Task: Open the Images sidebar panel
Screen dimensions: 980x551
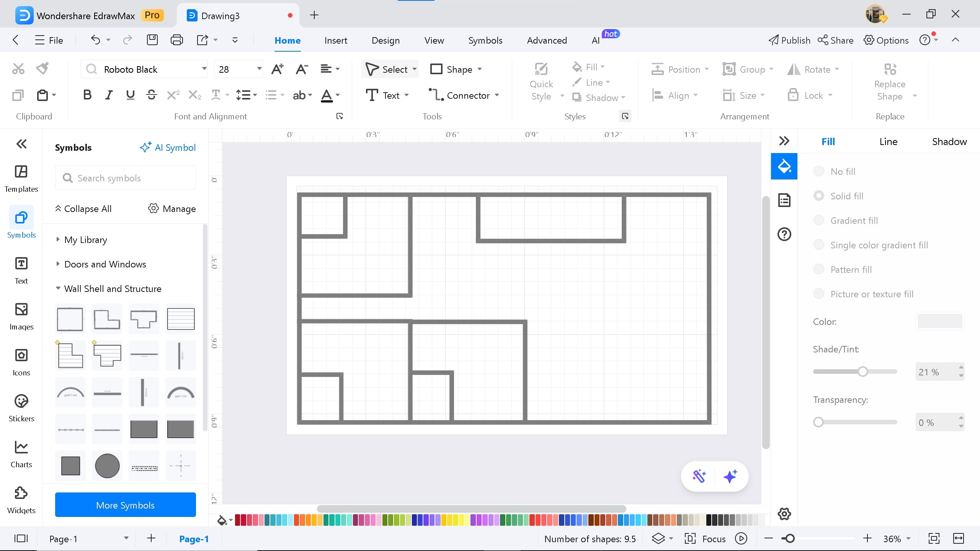Action: 21,316
